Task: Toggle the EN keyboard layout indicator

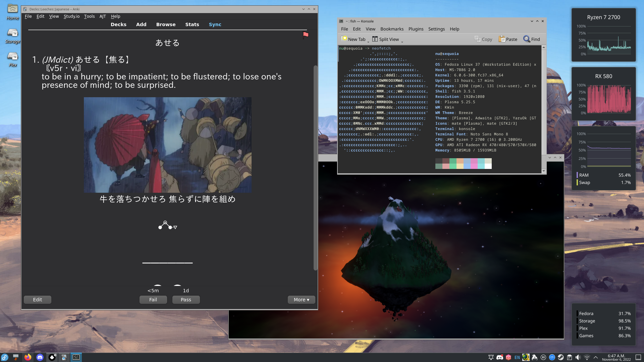Action: tap(517, 357)
